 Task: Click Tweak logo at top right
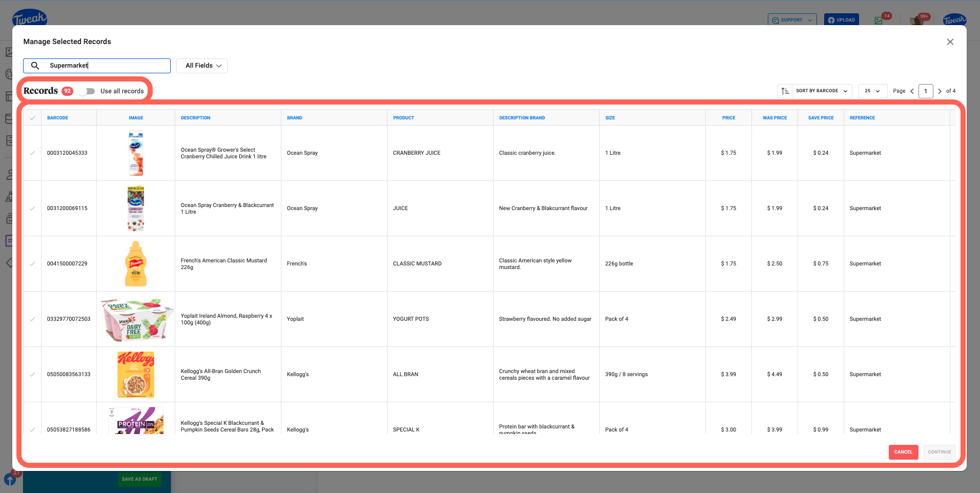click(954, 19)
